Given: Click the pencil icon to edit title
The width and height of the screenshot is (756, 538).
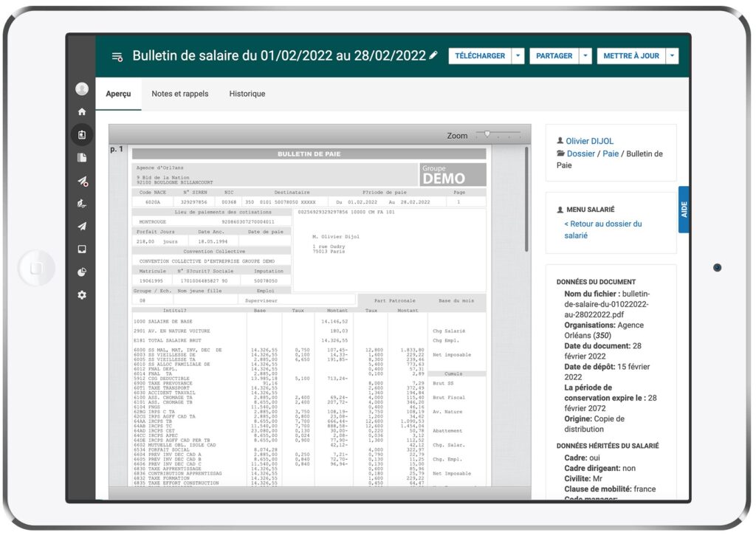Looking at the screenshot, I should tap(433, 55).
